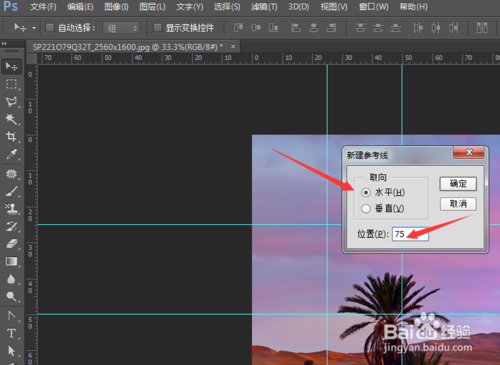
Task: Select the Dodge tool
Action: [12, 296]
